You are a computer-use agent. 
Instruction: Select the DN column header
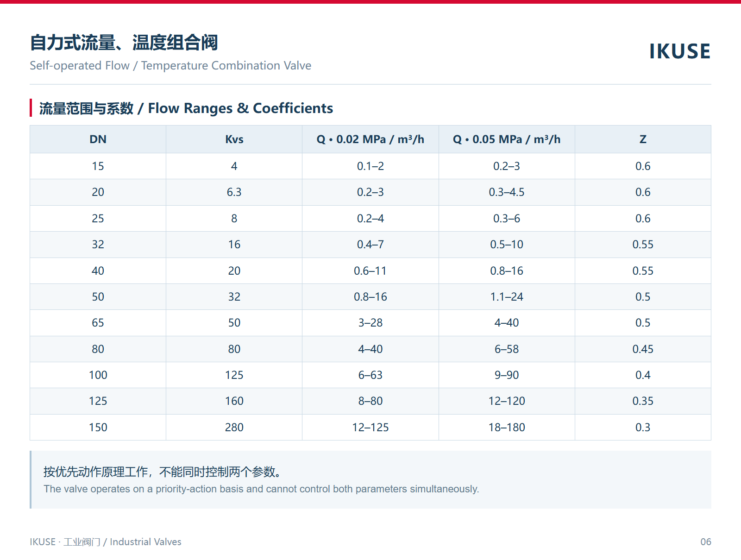tap(98, 139)
